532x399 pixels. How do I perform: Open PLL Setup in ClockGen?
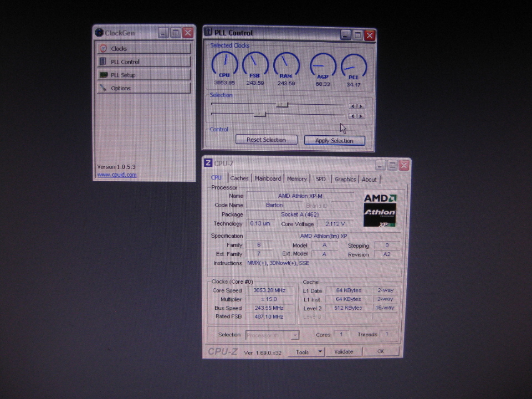tap(144, 75)
